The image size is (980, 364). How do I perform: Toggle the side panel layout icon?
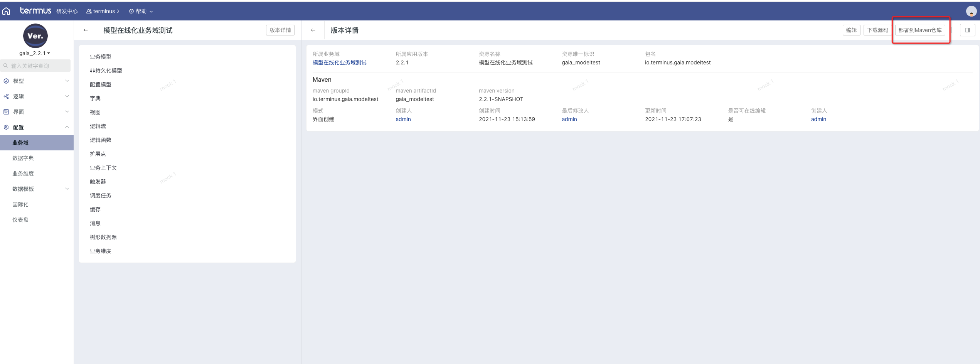click(967, 30)
